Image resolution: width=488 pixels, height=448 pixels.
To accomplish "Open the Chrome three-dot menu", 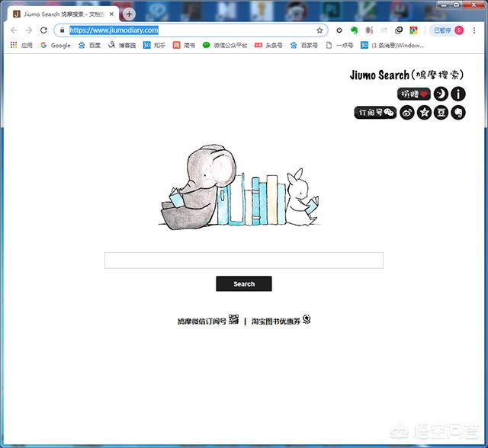I will (x=474, y=30).
